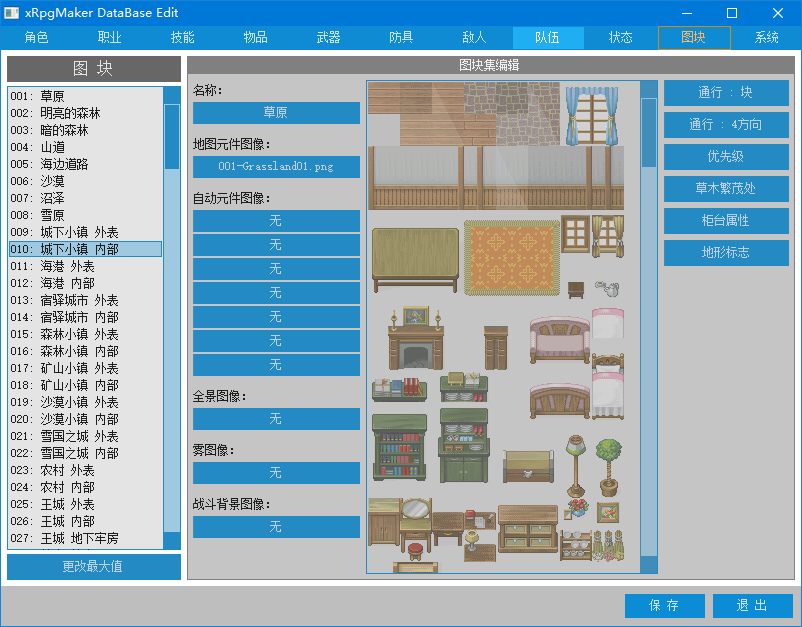Viewport: 802px width, 627px height.
Task: Click the orange patterned carpet tile
Action: (512, 258)
